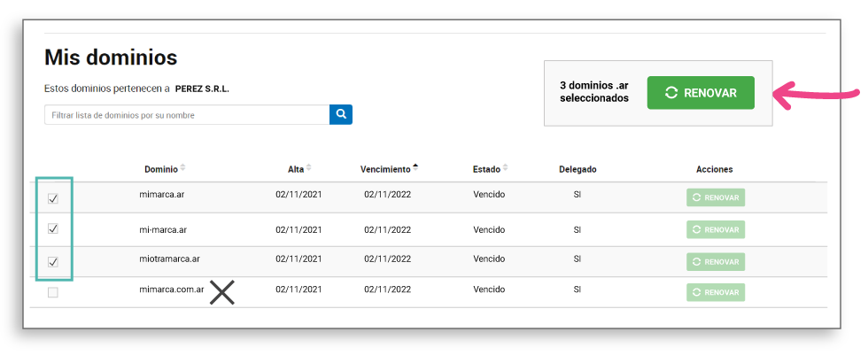This screenshot has height=363, width=868.
Task: Click Renovar button in mi-marca.ar row
Action: [715, 229]
